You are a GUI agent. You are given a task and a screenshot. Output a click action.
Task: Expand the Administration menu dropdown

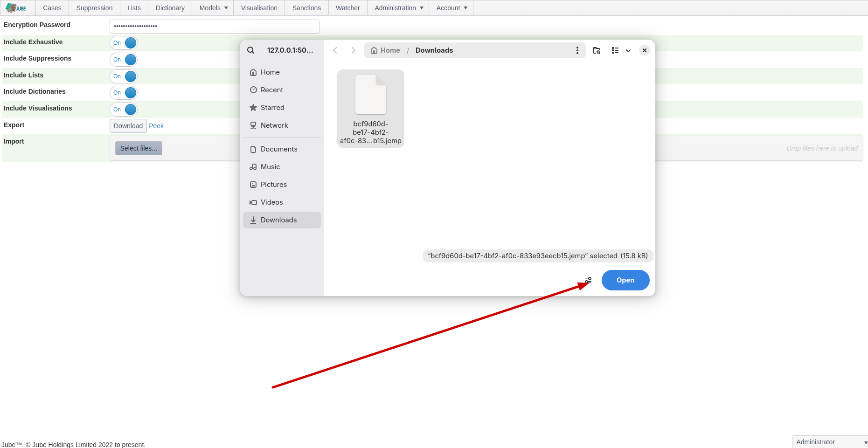[399, 8]
